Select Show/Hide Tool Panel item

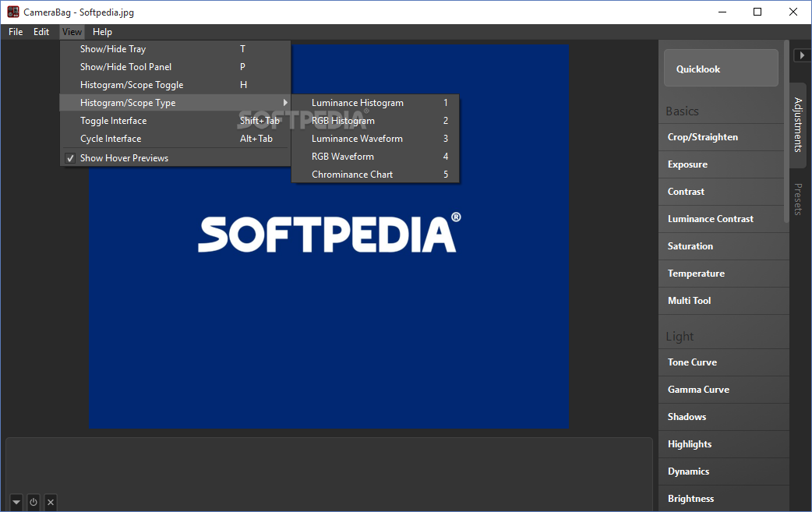[175, 67]
